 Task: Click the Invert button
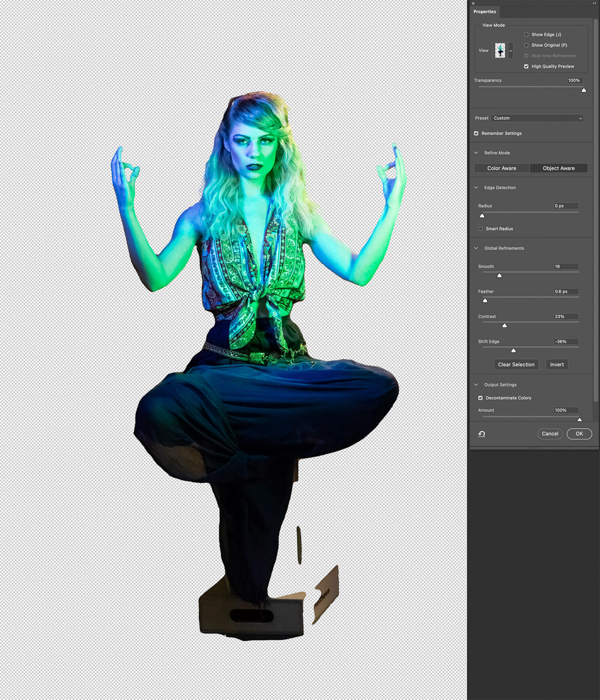coord(556,364)
